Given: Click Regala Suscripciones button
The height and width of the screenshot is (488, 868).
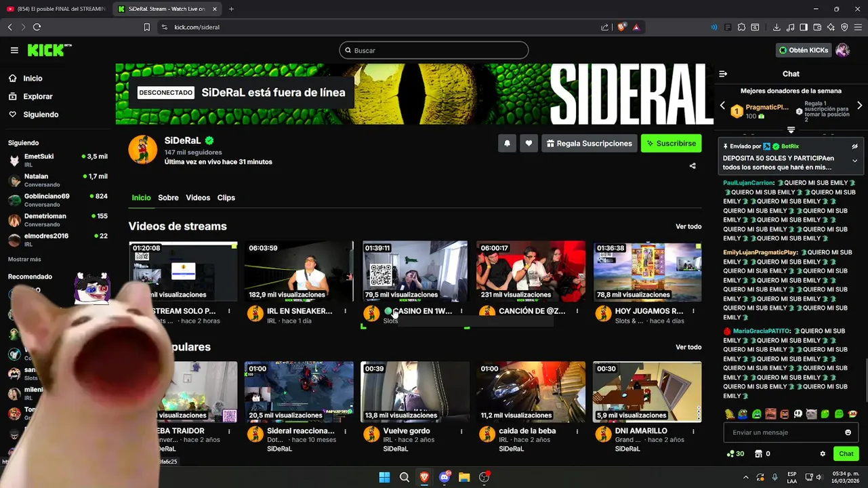Looking at the screenshot, I should [x=590, y=143].
